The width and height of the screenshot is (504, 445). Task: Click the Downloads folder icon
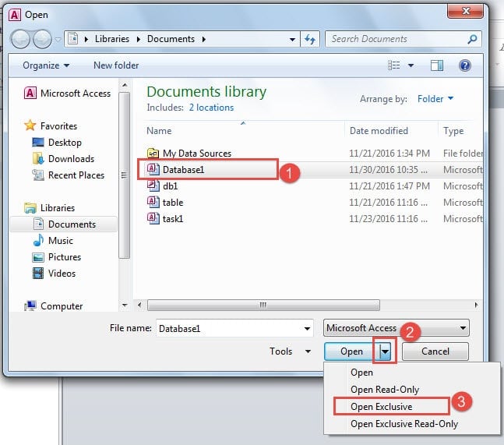[38, 158]
